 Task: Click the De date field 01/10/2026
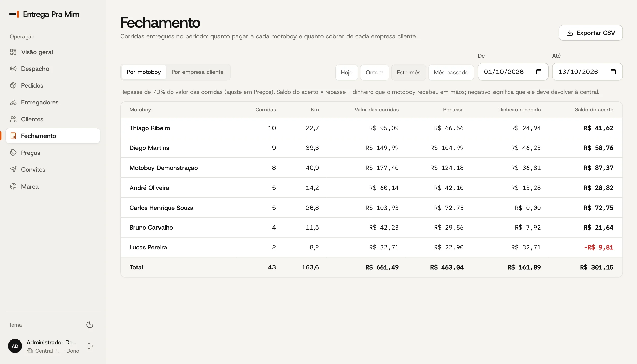click(513, 72)
